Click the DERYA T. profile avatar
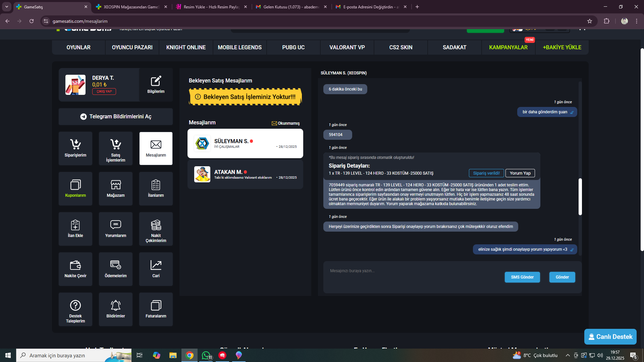 pyautogui.click(x=75, y=85)
